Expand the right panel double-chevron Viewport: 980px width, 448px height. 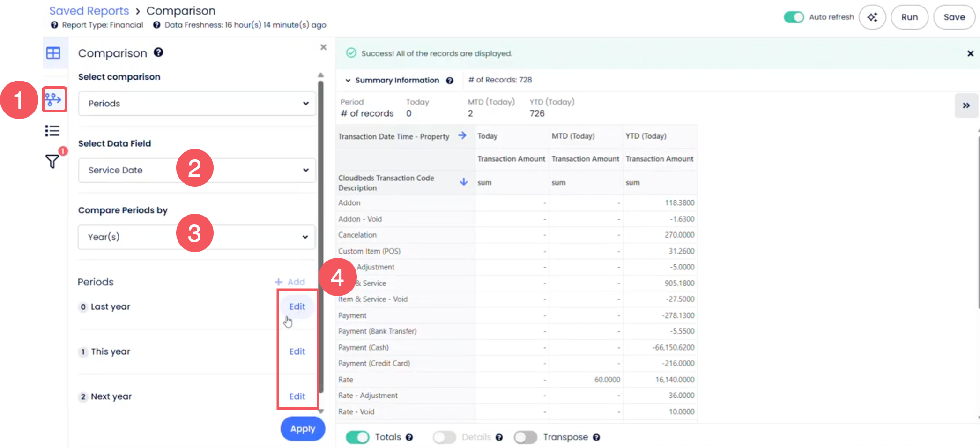click(x=966, y=105)
